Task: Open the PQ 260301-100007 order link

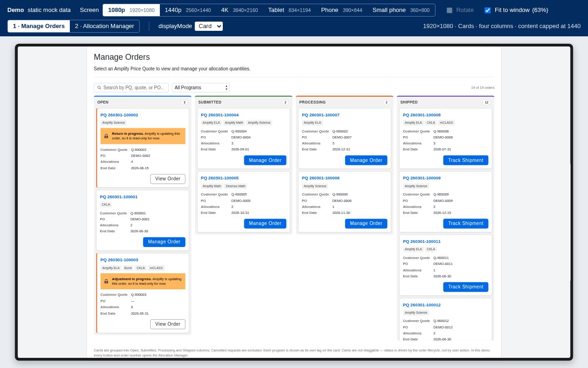Action: [x=321, y=115]
